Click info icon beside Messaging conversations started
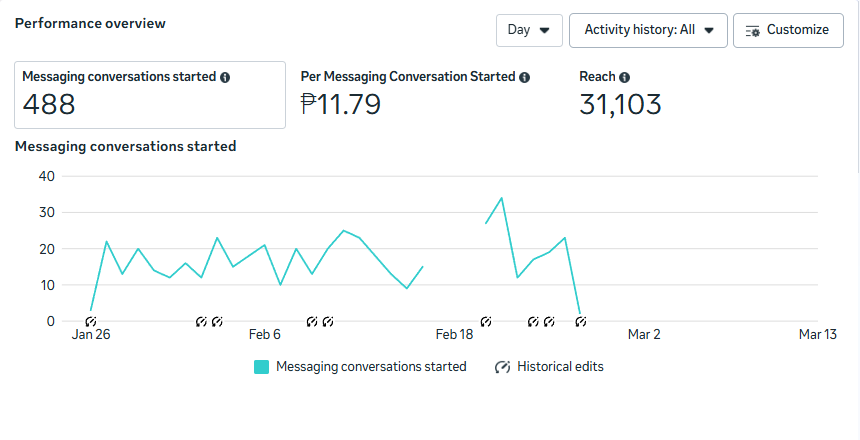 [225, 77]
